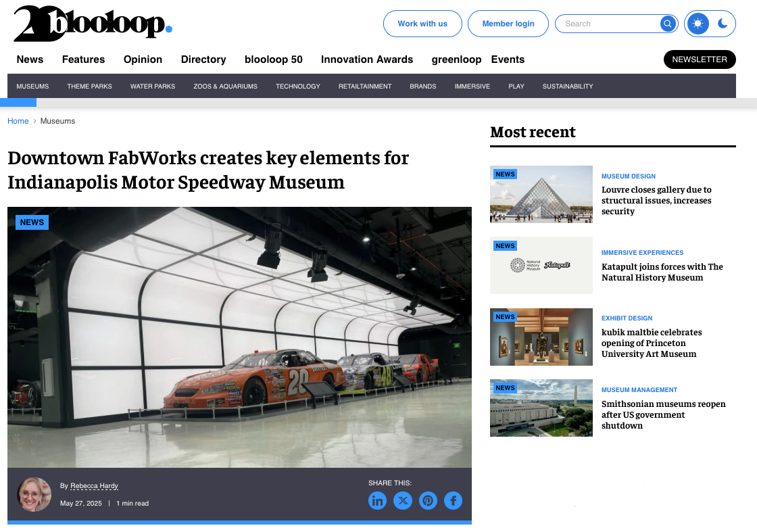Open the Opinion menu

point(143,59)
